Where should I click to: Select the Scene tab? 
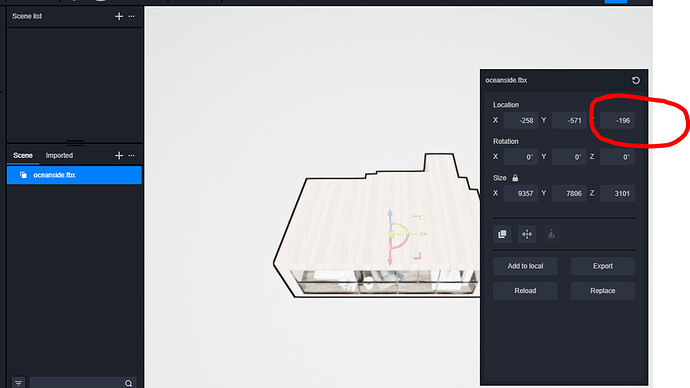click(x=23, y=155)
